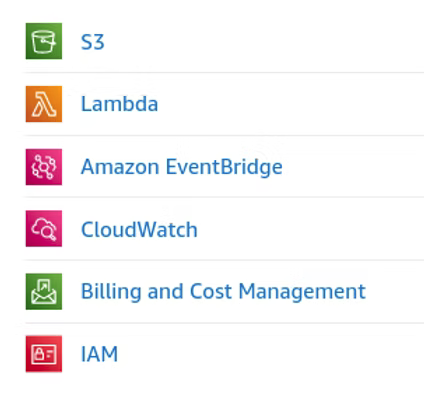Click the CloudWatch cloud magnifier icon

44,229
